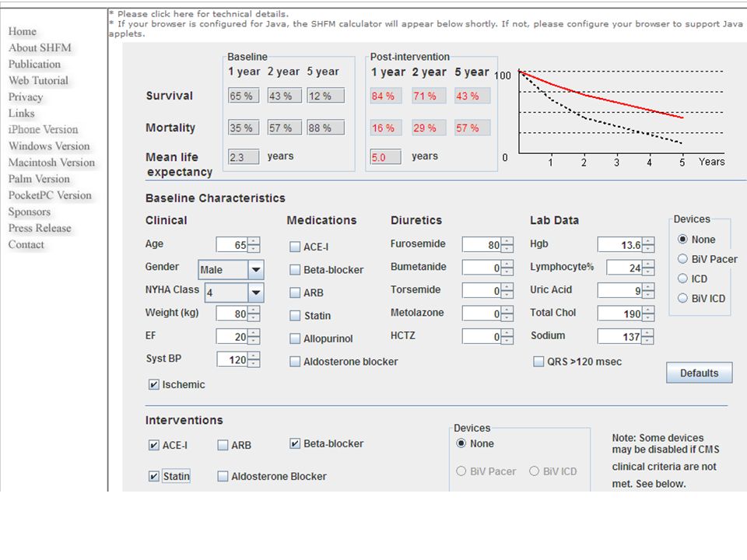Uncheck the Statin intervention checkbox

(x=154, y=476)
